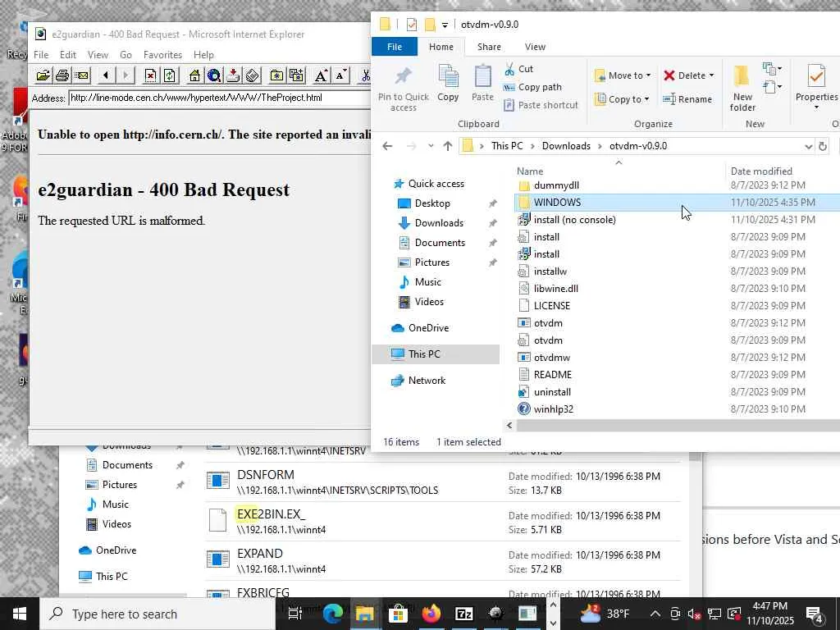Select the dummydll folder
Image resolution: width=840 pixels, height=630 pixels.
(x=556, y=185)
